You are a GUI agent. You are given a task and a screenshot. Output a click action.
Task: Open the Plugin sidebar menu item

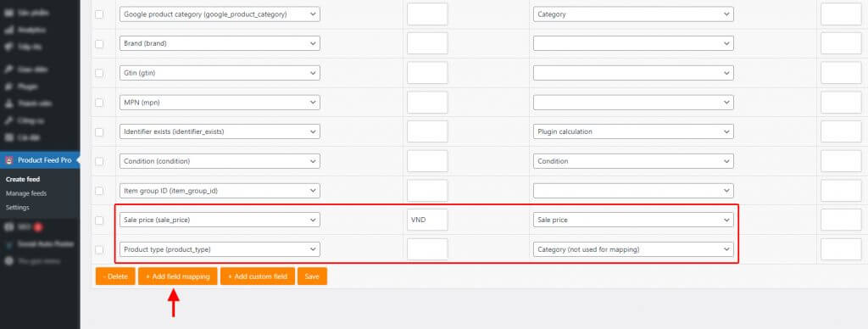pyautogui.click(x=28, y=86)
